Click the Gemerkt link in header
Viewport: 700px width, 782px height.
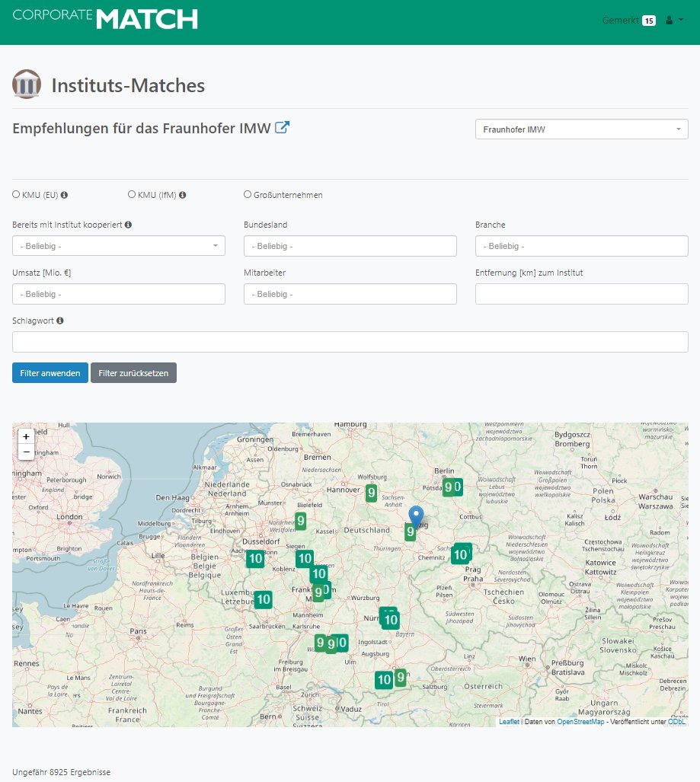(x=620, y=21)
